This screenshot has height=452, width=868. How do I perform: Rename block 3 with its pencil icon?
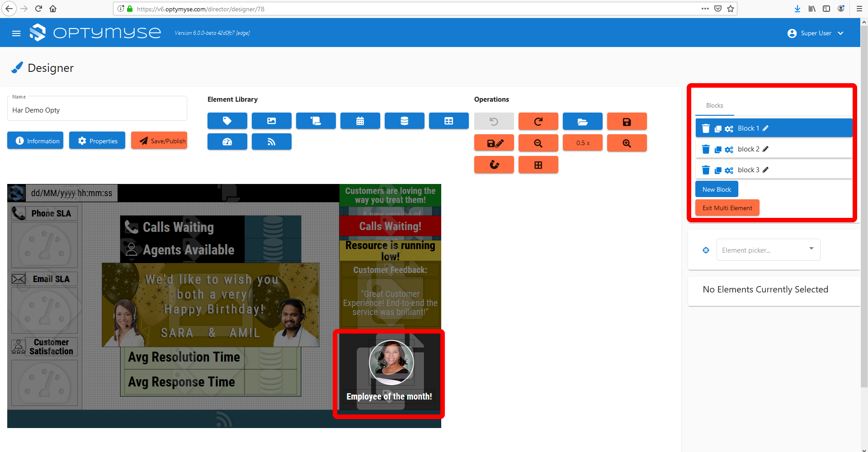765,170
